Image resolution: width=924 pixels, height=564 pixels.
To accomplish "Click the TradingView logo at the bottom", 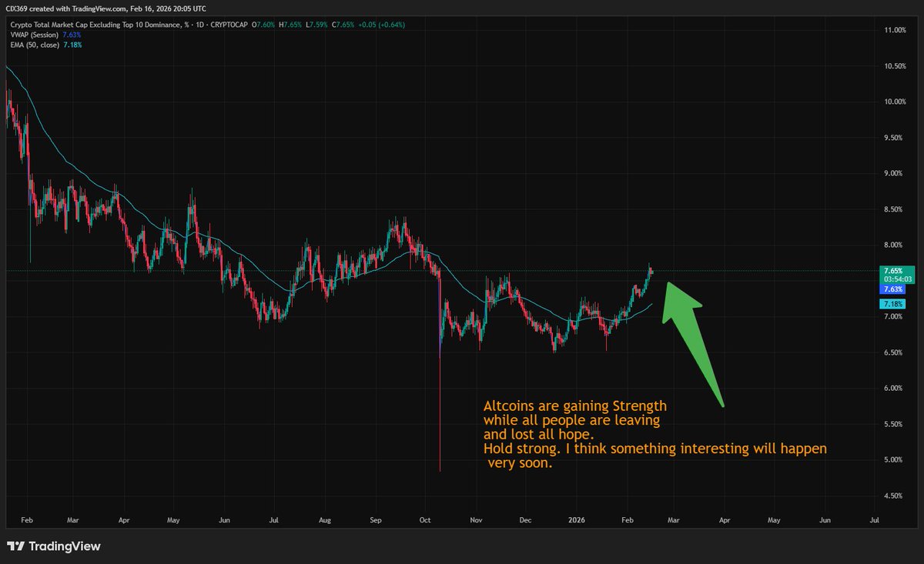I will pos(54,546).
